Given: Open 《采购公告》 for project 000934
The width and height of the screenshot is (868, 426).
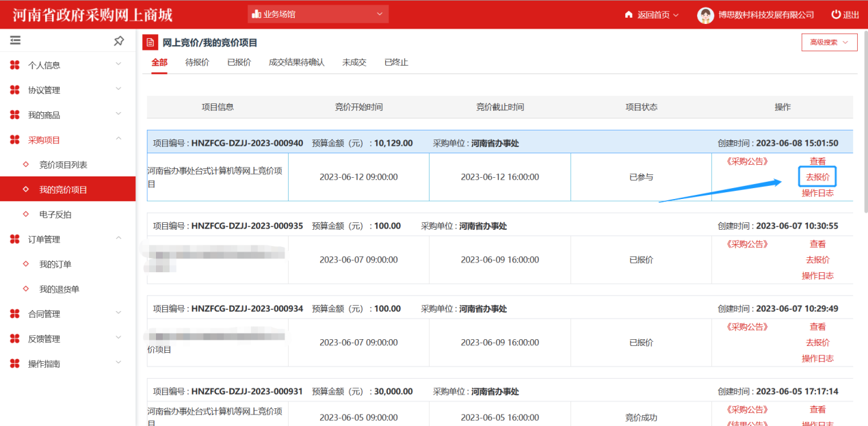Looking at the screenshot, I should point(747,327).
